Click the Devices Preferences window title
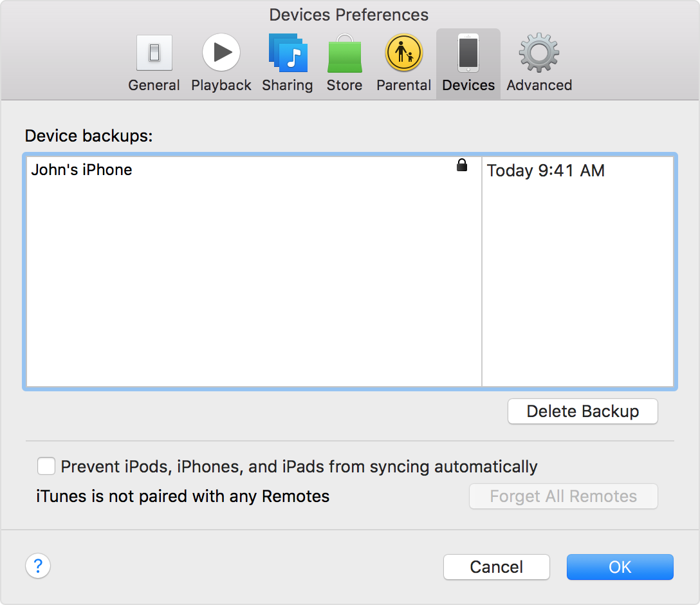Viewport: 700px width, 605px height. (x=349, y=15)
